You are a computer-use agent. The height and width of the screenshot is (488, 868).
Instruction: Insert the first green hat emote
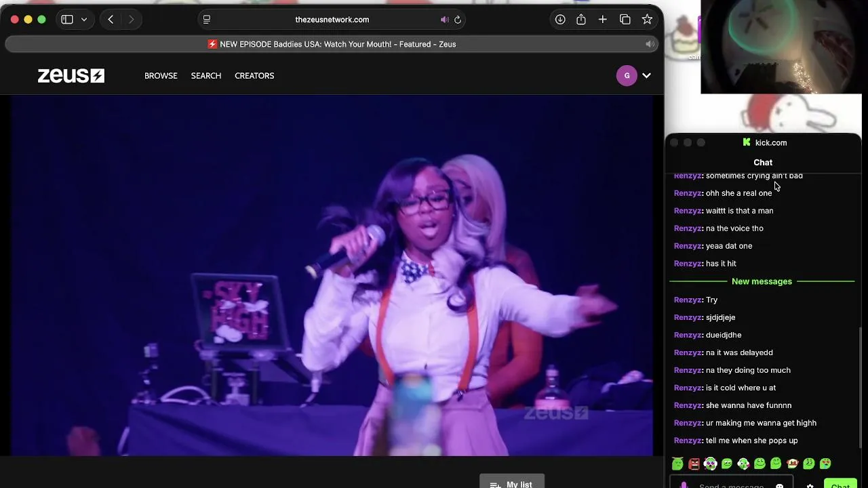(x=677, y=464)
